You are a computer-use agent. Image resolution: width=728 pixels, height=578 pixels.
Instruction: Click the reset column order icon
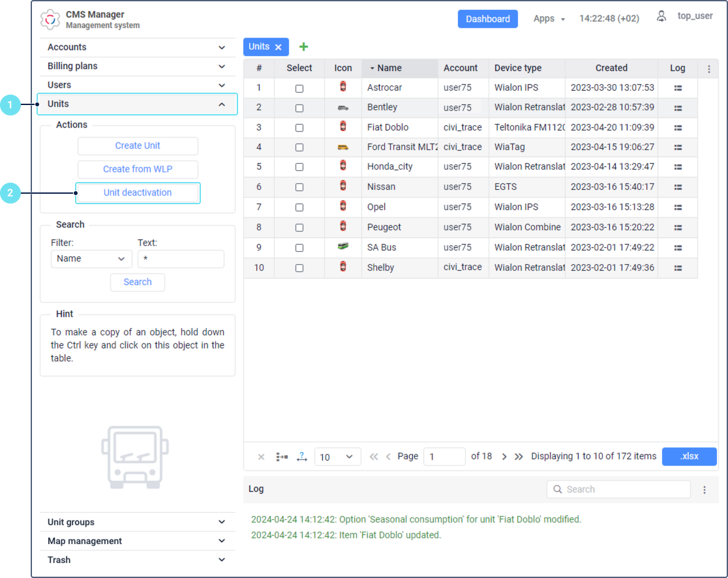coord(282,457)
